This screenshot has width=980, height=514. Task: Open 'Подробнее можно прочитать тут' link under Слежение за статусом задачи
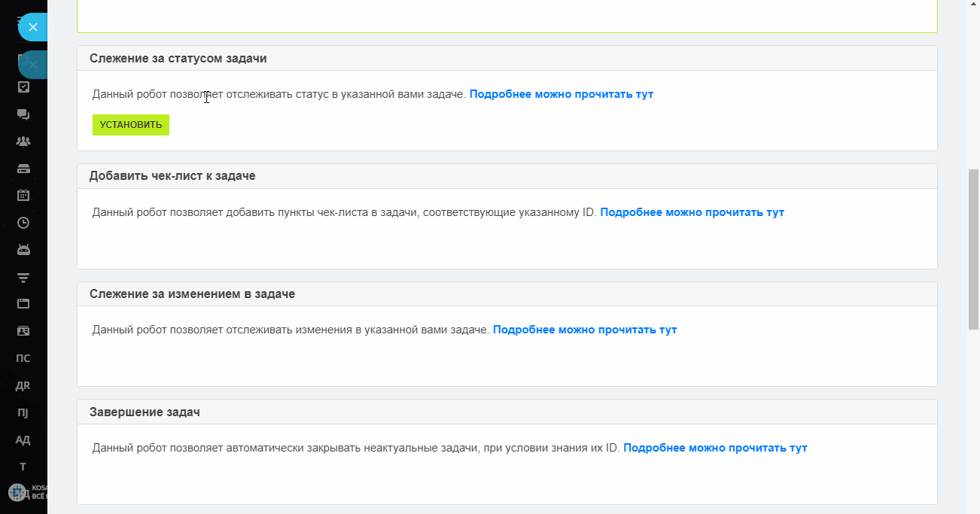click(x=562, y=94)
